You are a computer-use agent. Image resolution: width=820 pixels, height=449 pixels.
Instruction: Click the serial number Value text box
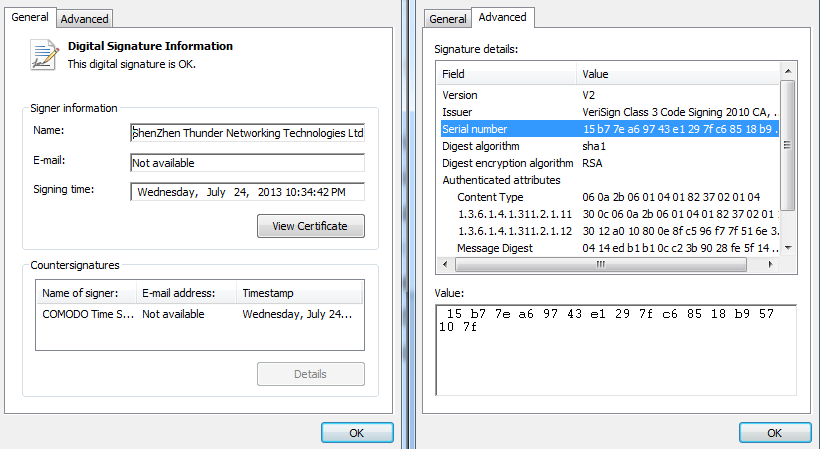(616, 350)
